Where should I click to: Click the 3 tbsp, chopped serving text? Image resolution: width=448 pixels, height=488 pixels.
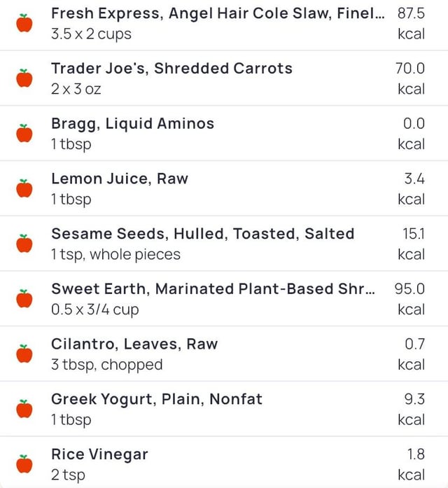[106, 365]
